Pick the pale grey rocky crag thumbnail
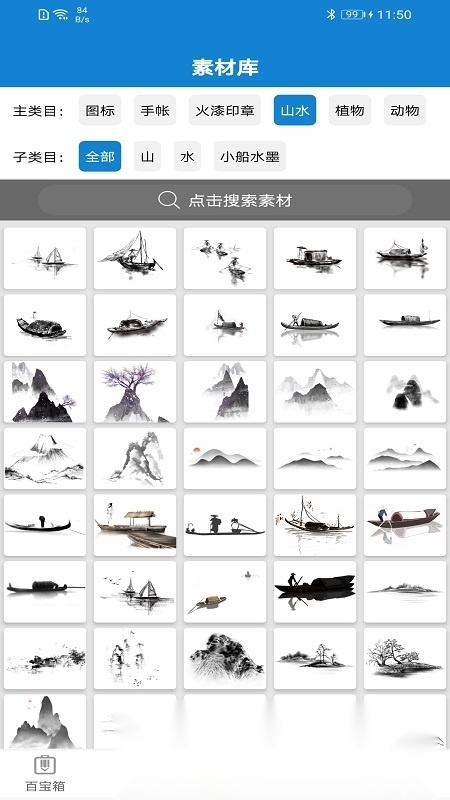Viewport: 450px width, 800px height. click(135, 458)
